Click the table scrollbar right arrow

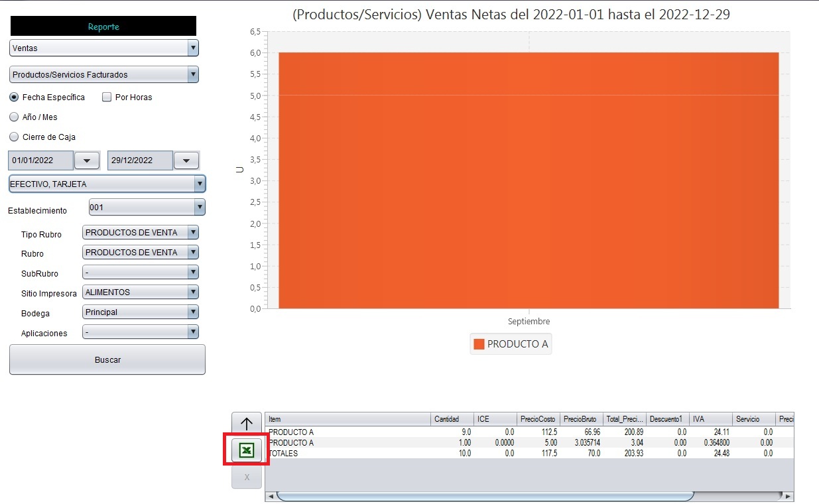point(787,496)
